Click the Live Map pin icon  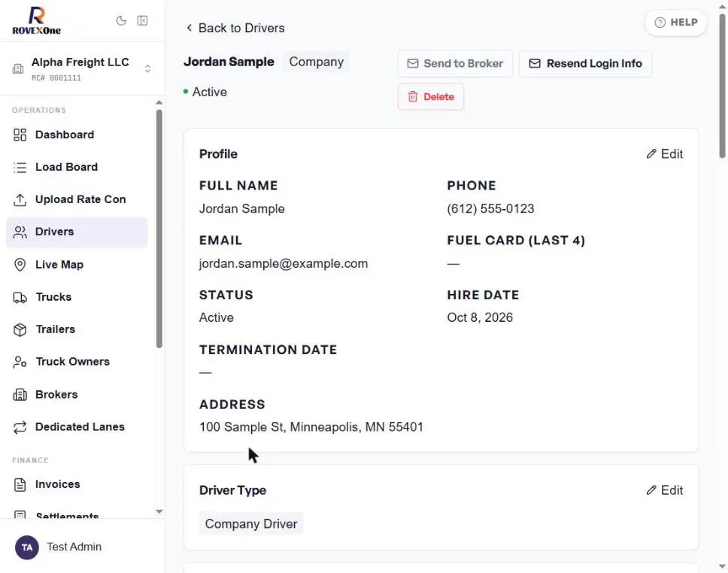pyautogui.click(x=20, y=265)
